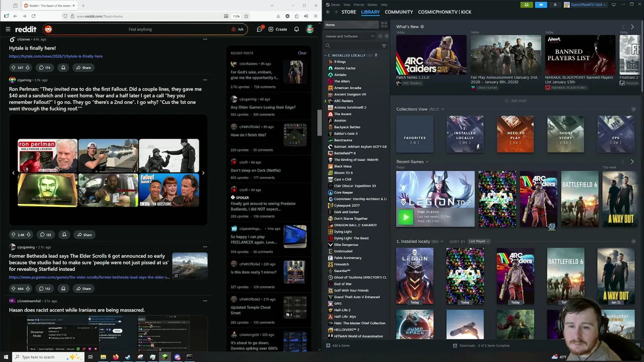Go back in Steam navigation
Image resolution: width=644 pixels, height=362 pixels.
pos(328,12)
